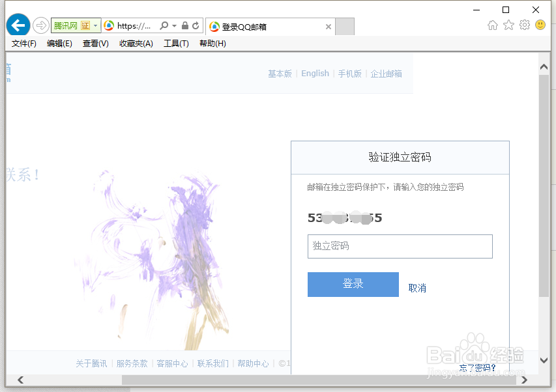
Task: Click the address bar URL field
Action: point(134,26)
